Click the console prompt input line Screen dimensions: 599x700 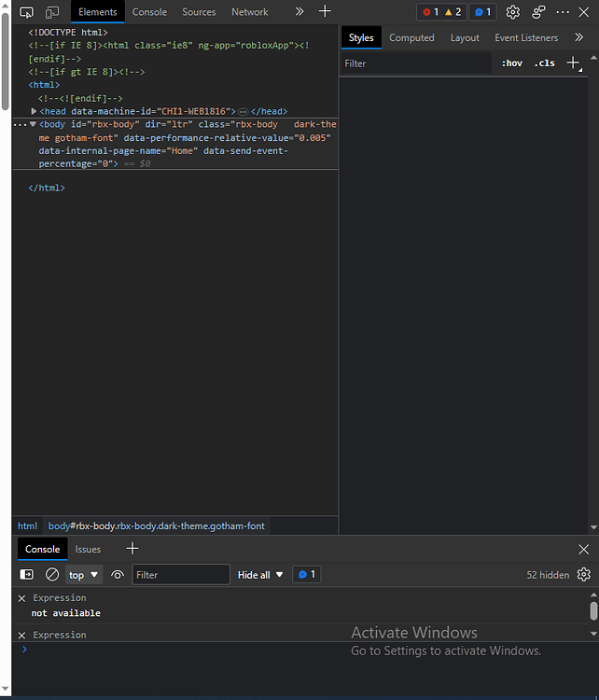pyautogui.click(x=303, y=650)
